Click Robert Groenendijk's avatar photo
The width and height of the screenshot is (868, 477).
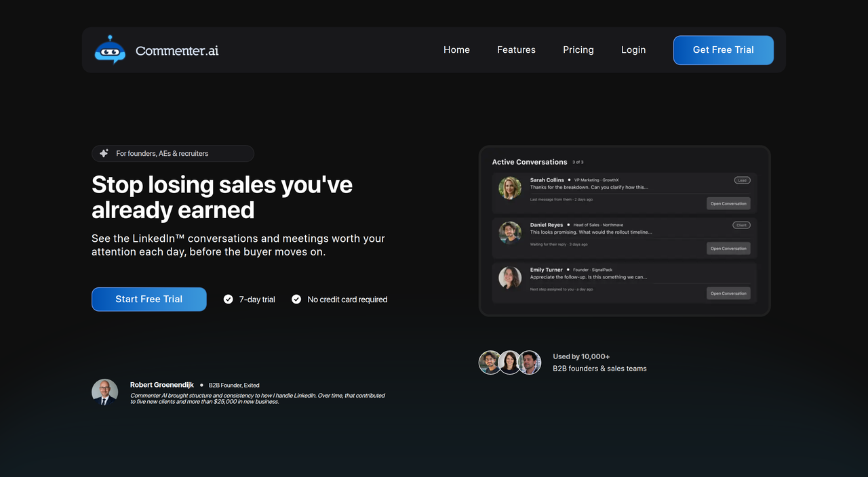coord(104,392)
